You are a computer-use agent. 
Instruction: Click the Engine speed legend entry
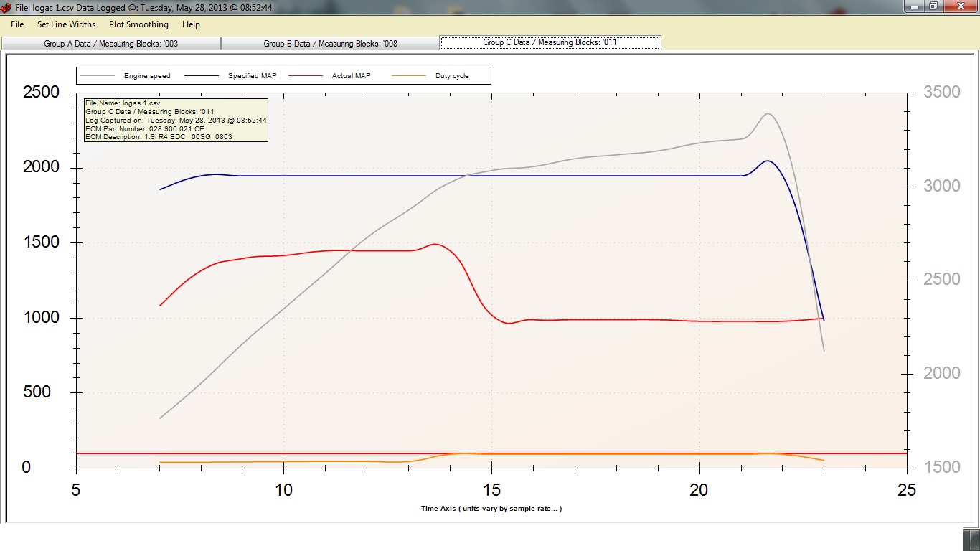[x=146, y=76]
